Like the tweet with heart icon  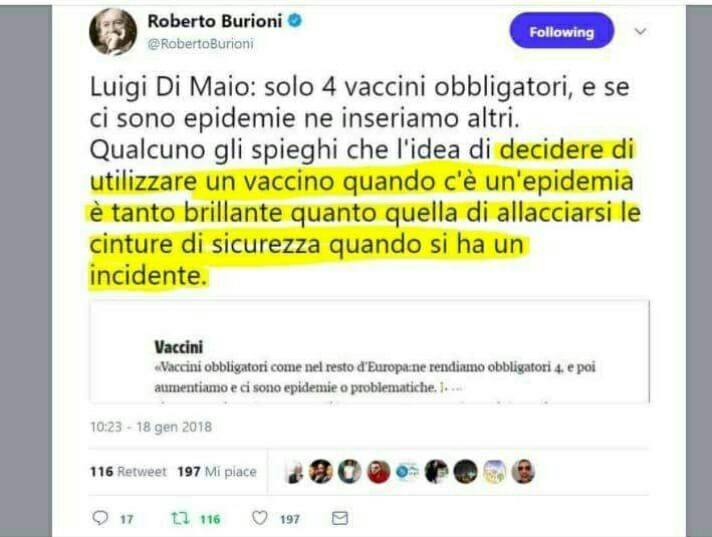tap(260, 518)
